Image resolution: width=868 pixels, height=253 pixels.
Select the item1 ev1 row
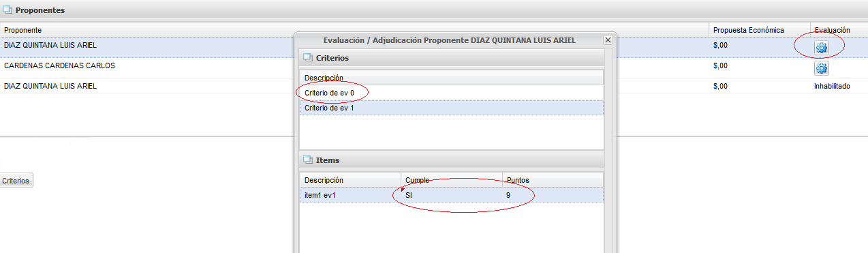(x=451, y=195)
